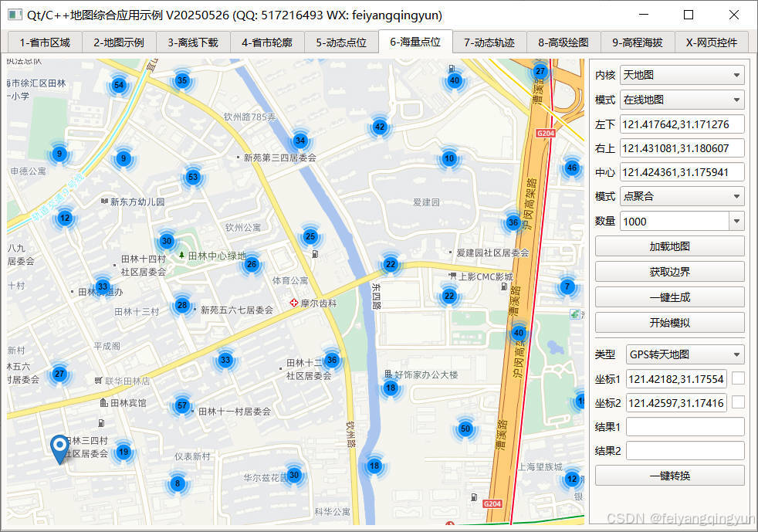This screenshot has height=532, width=758.
Task: Click the 开始模拟 button
Action: pos(669,323)
